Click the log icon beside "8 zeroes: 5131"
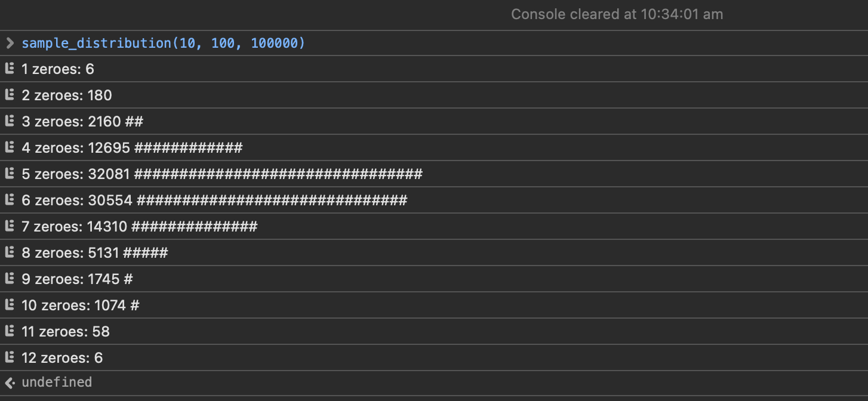This screenshot has width=868, height=401. tap(9, 252)
